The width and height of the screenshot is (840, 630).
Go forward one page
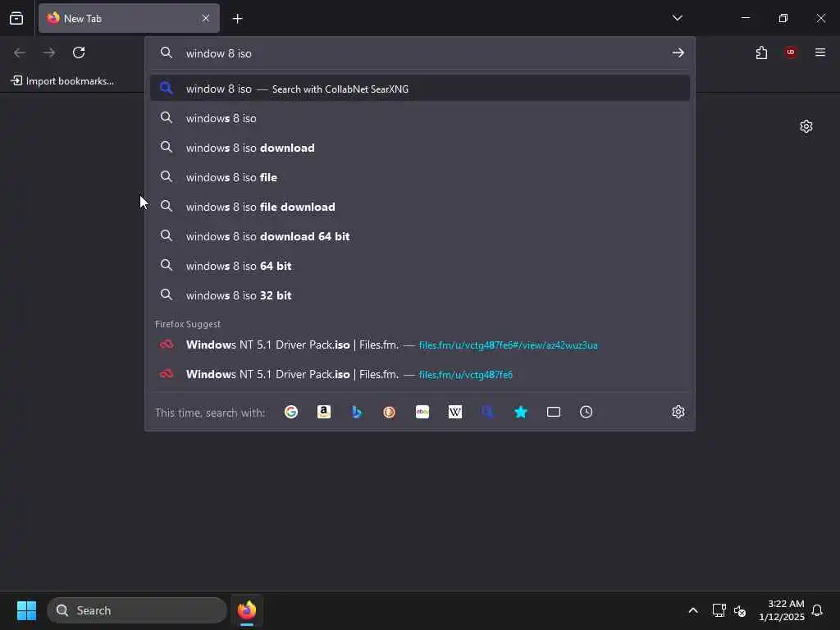[49, 52]
